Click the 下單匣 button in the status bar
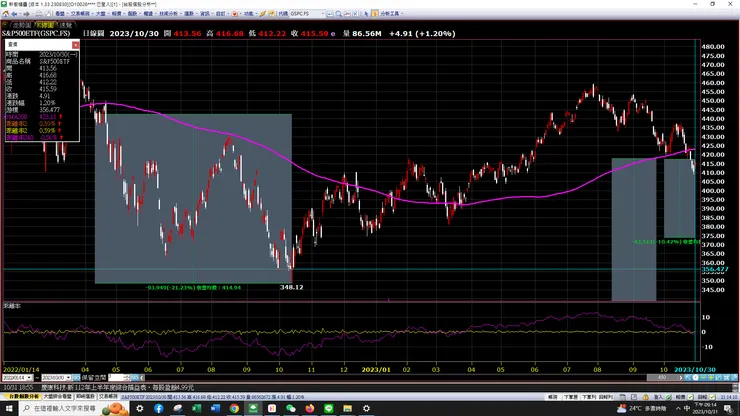 pyautogui.click(x=570, y=397)
